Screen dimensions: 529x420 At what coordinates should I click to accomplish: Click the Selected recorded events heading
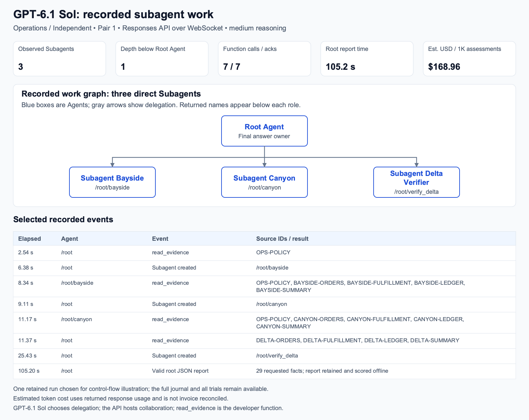point(63,220)
